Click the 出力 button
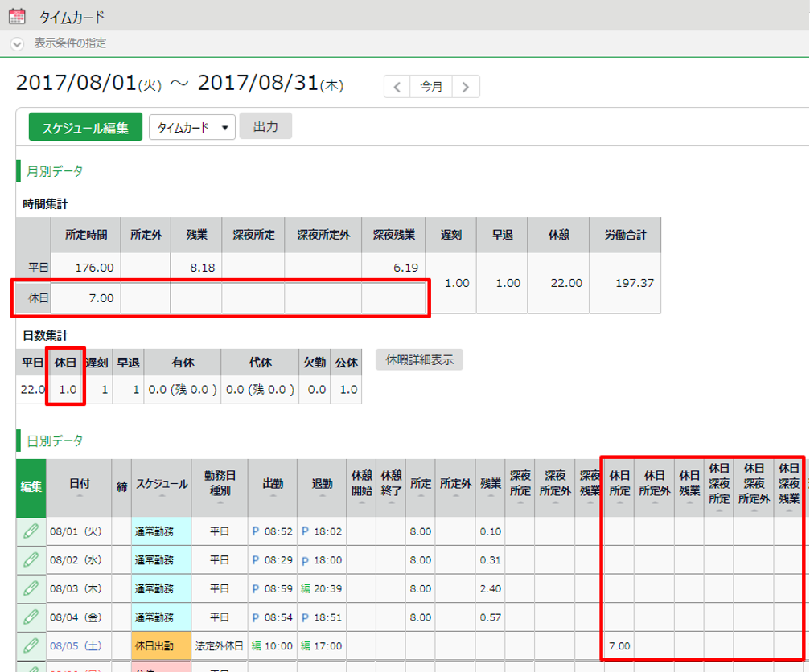The height and width of the screenshot is (672, 810). (265, 126)
